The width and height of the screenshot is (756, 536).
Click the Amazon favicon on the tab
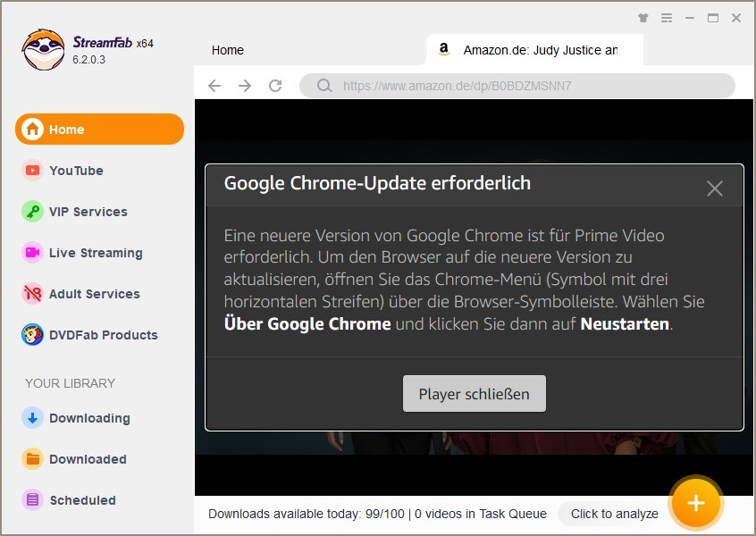(x=443, y=49)
